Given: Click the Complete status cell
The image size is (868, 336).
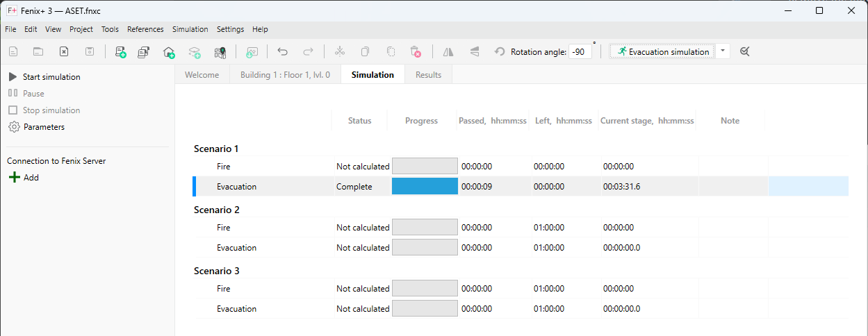Looking at the screenshot, I should 354,187.
